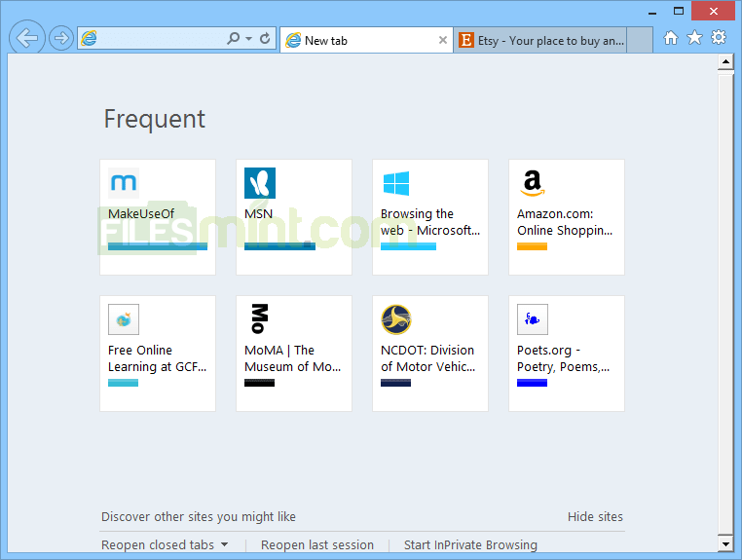
Task: Click Reopen closed tabs link
Action: pyautogui.click(x=158, y=545)
